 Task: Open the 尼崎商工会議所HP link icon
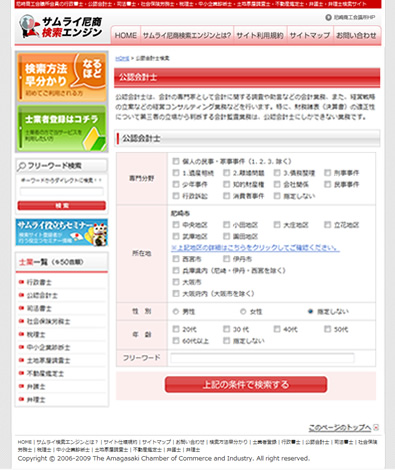[x=328, y=17]
